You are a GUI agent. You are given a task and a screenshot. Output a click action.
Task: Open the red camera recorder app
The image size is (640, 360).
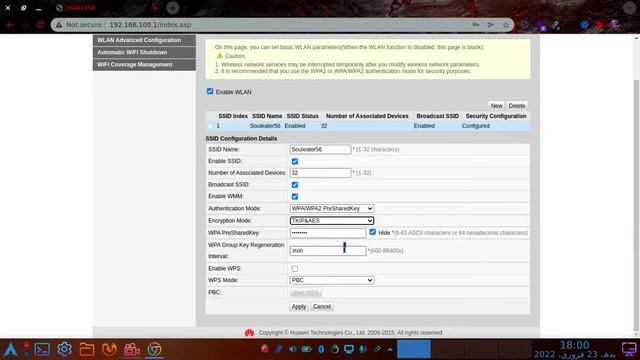(131, 349)
